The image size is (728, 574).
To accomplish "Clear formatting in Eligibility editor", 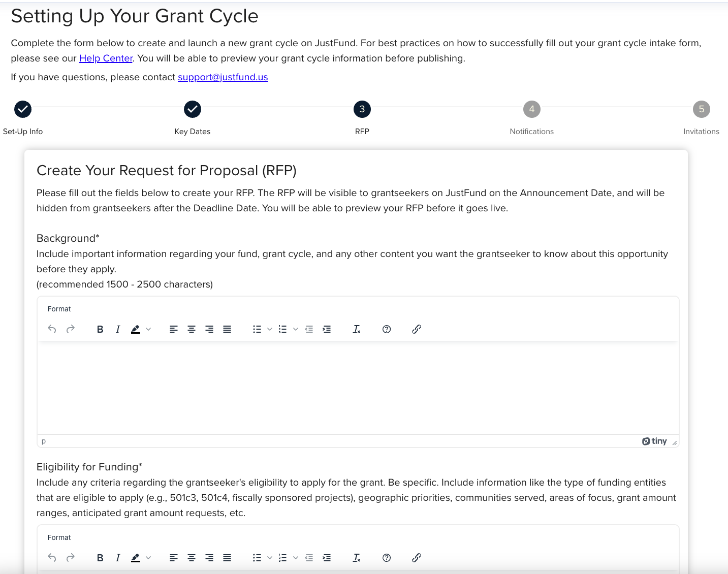I will [357, 558].
